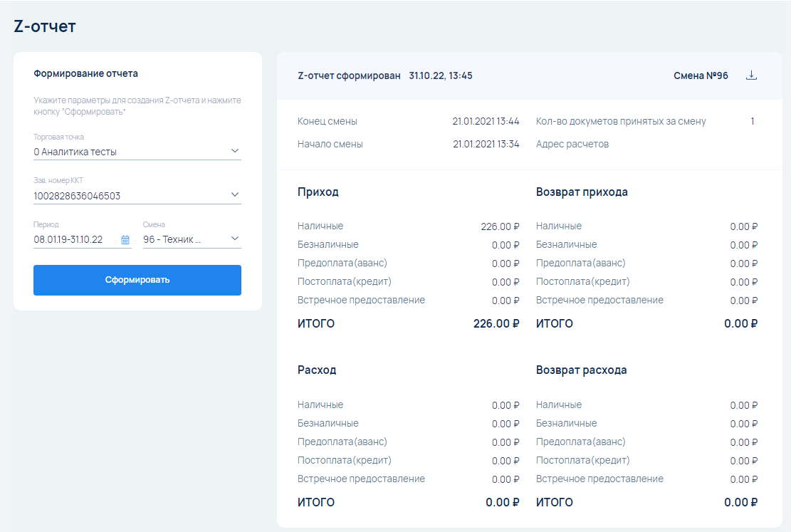Click the Формирование отчета panel title
The height and width of the screenshot is (532, 791).
click(x=85, y=73)
